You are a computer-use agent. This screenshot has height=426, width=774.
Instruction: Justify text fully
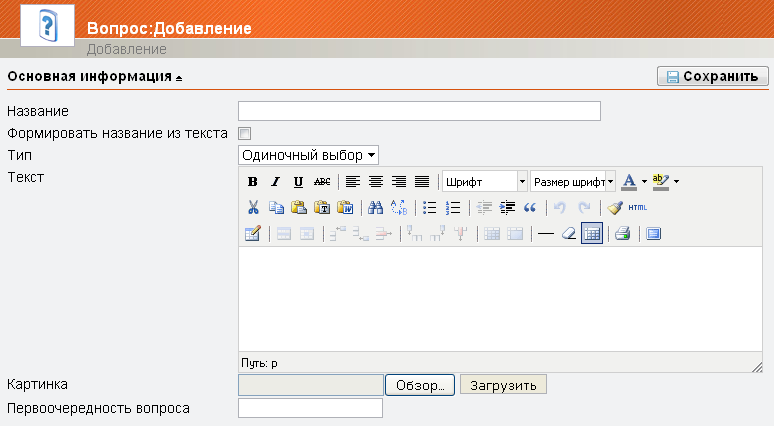pyautogui.click(x=422, y=182)
